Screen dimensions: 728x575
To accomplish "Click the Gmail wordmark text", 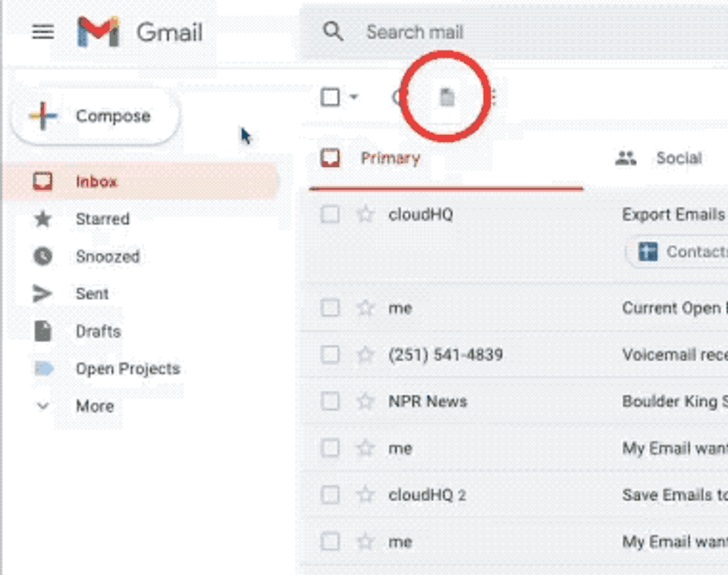I will click(x=169, y=33).
